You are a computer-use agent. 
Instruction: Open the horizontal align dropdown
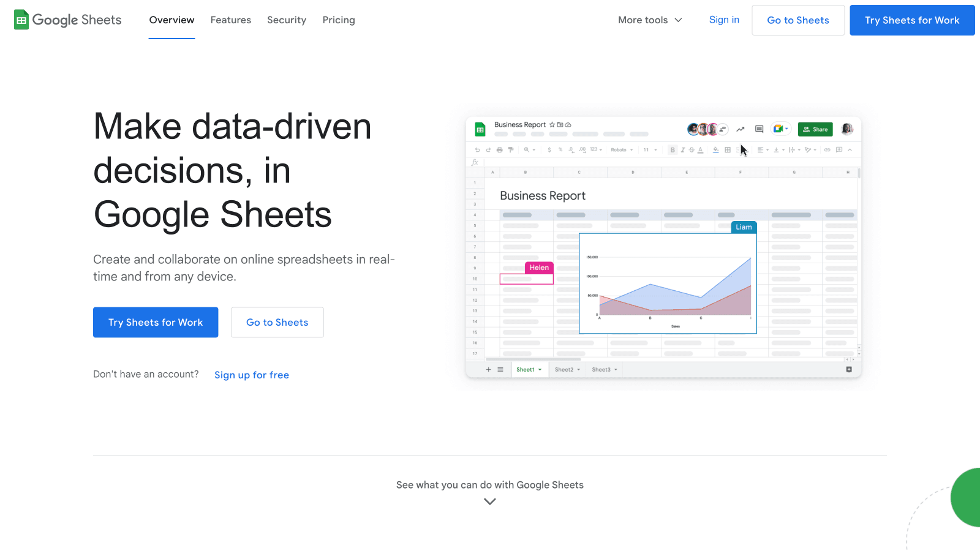click(x=763, y=149)
